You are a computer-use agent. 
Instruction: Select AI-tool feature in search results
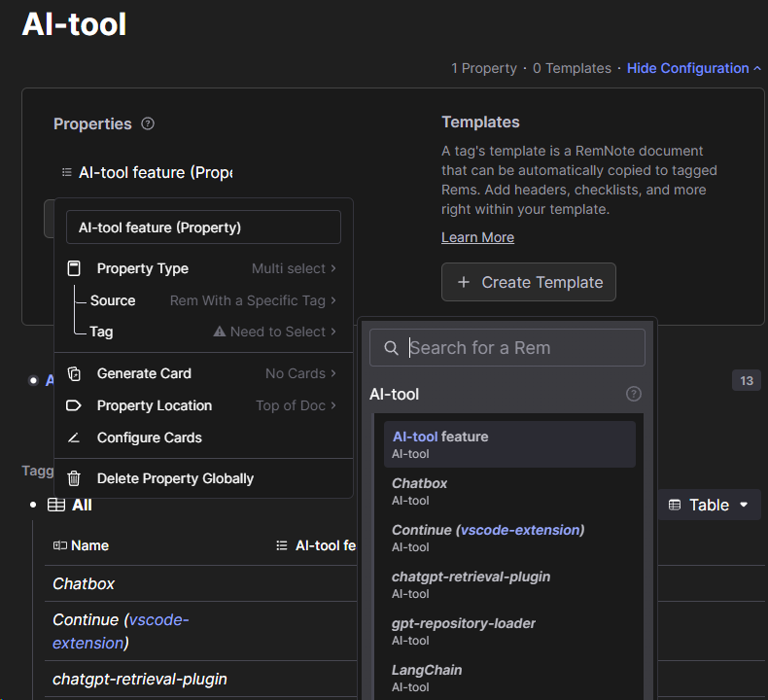pyautogui.click(x=509, y=444)
